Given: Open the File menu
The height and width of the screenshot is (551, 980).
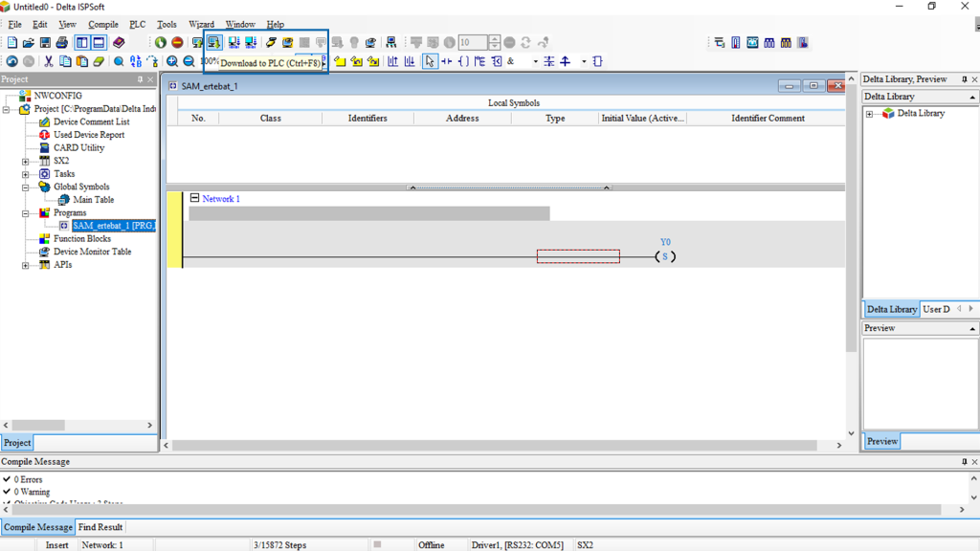Looking at the screenshot, I should (x=14, y=24).
